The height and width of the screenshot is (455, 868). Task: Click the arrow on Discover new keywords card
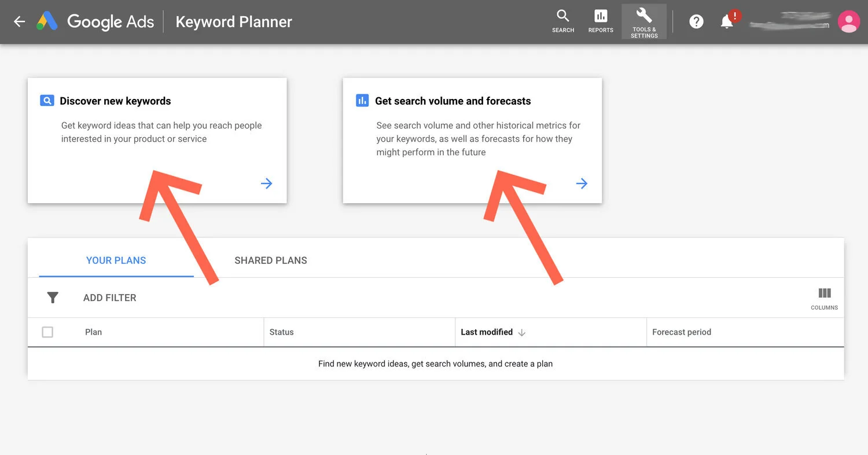tap(266, 184)
